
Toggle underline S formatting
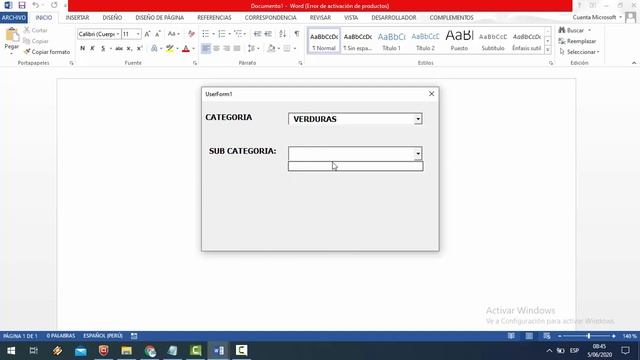pos(103,49)
